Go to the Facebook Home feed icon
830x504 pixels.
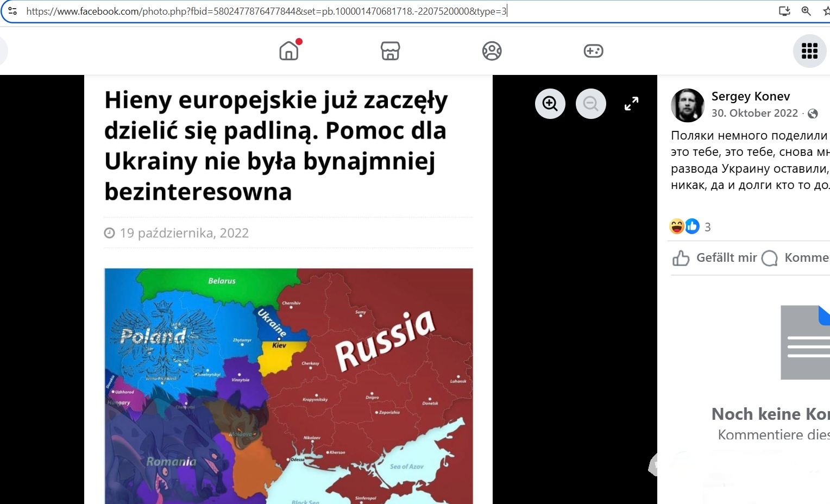pyautogui.click(x=289, y=51)
